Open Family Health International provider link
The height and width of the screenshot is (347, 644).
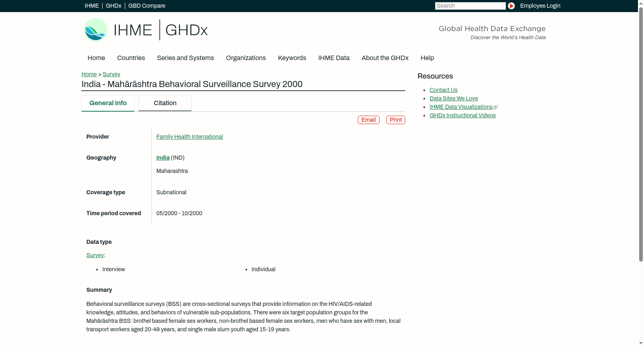click(190, 137)
